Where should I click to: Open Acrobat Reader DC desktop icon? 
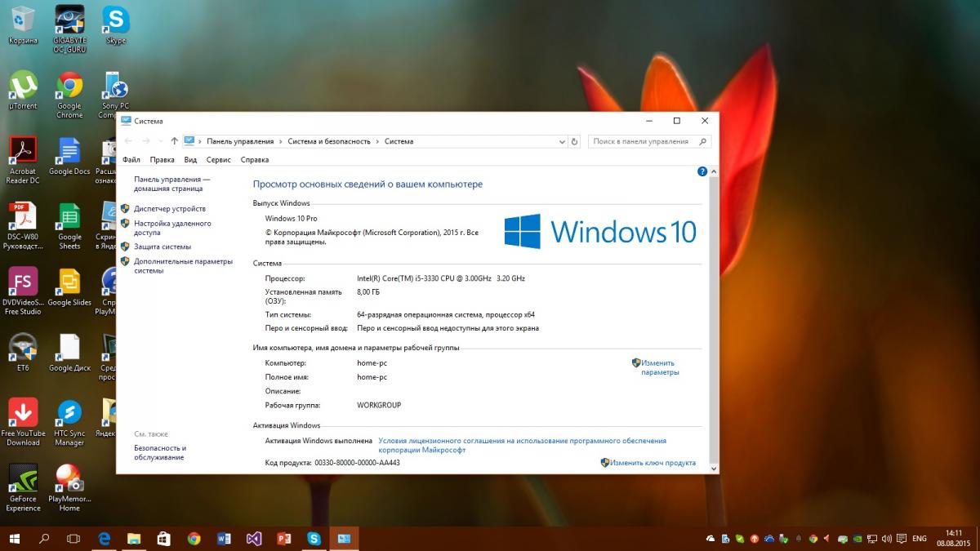[23, 155]
